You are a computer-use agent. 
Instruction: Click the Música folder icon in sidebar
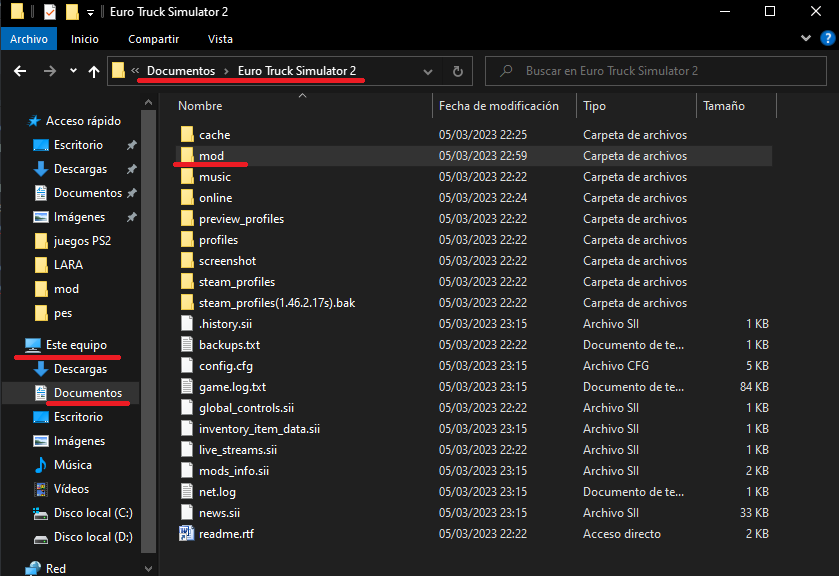(41, 465)
